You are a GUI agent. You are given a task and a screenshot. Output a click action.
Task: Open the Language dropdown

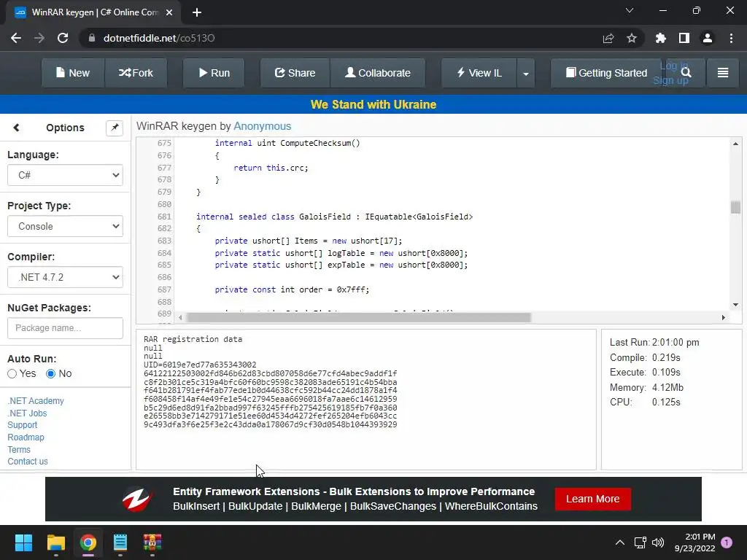click(x=65, y=175)
